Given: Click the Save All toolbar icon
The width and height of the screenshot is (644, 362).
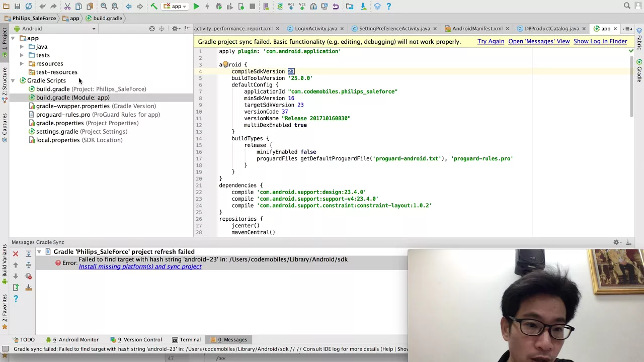Looking at the screenshot, I should coord(17,7).
